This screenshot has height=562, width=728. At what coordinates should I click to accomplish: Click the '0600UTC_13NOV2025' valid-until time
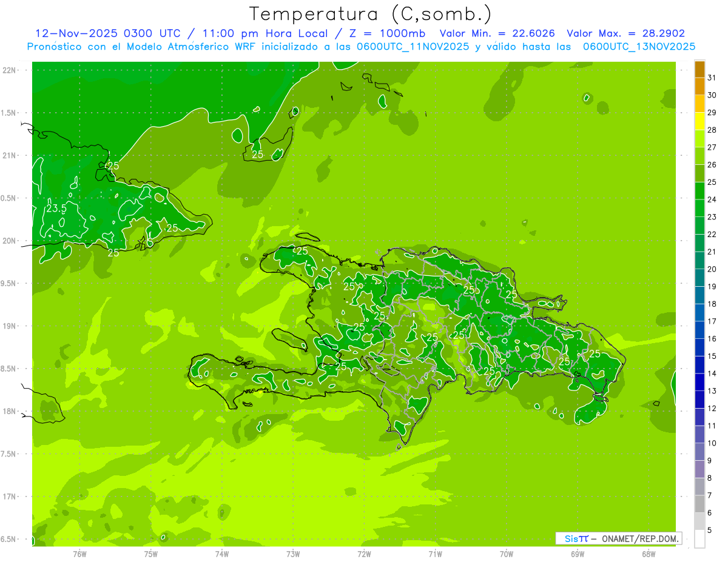coord(639,47)
